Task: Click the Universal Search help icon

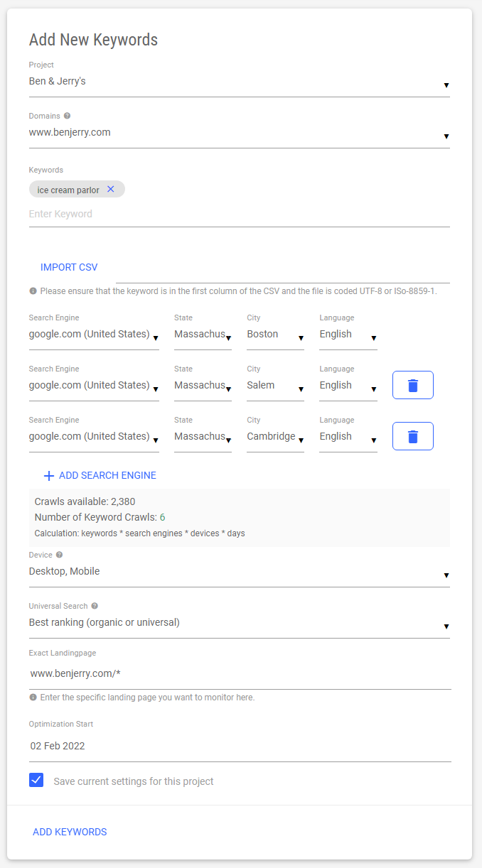Action: pyautogui.click(x=95, y=606)
